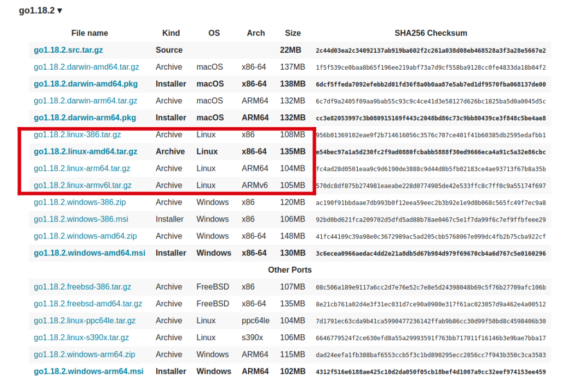
Task: Download go1.18.2.src.tar.gz source archive
Action: pyautogui.click(x=68, y=50)
